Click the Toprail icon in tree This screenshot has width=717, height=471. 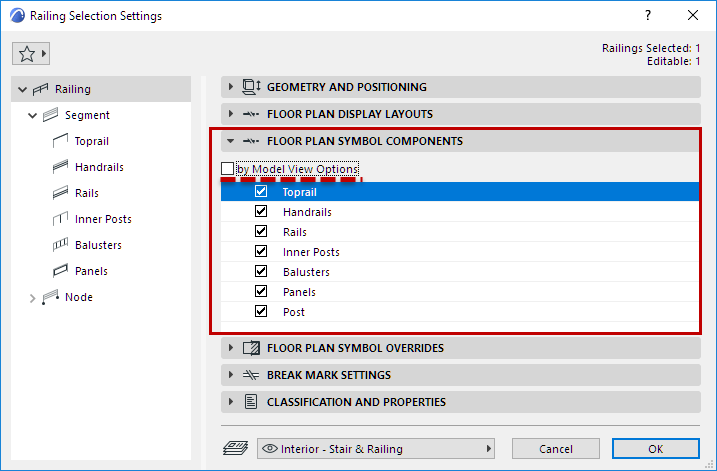click(58, 141)
